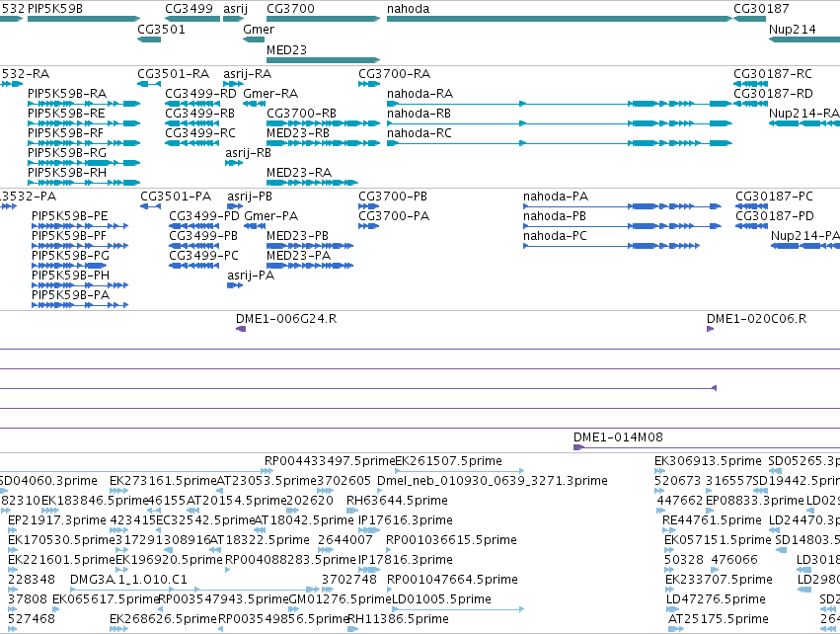Image resolution: width=840 pixels, height=634 pixels.
Task: Click the Nup214-PA protein
Action: click(805, 246)
